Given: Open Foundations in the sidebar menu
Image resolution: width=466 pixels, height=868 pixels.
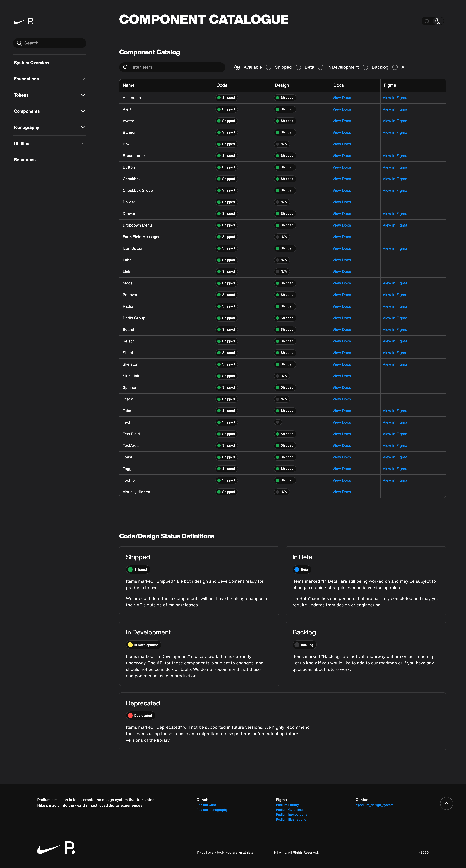Looking at the screenshot, I should [49, 79].
